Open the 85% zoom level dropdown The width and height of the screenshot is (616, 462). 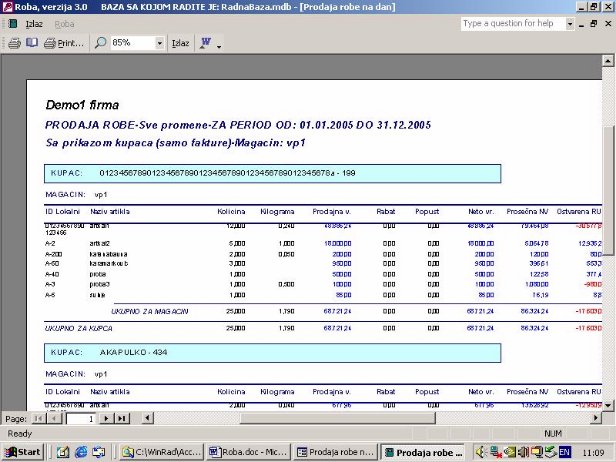tap(159, 43)
